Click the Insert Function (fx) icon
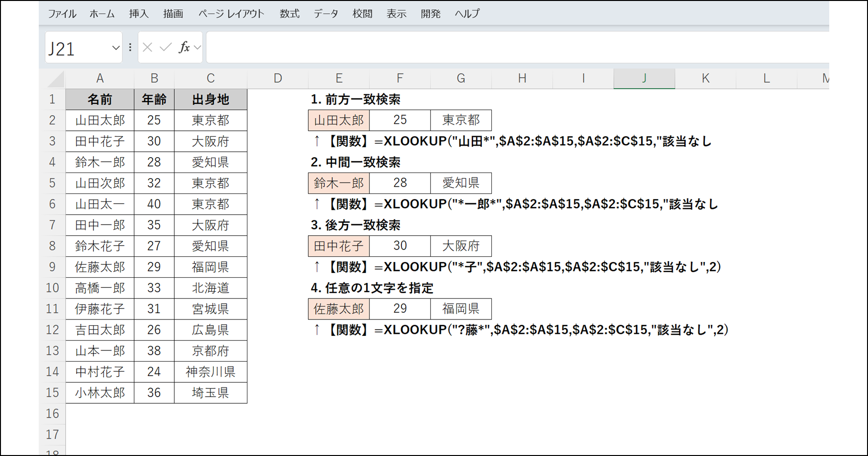Screen dimensions: 868x456 (x=185, y=47)
